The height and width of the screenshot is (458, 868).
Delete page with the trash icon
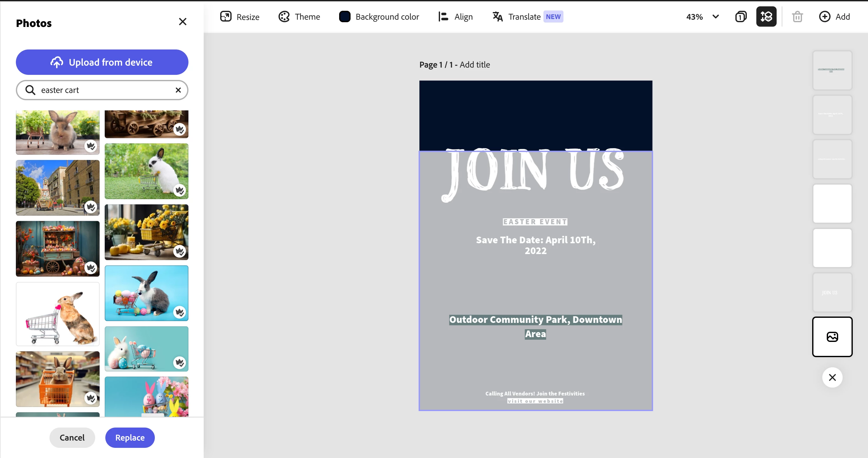tap(797, 16)
